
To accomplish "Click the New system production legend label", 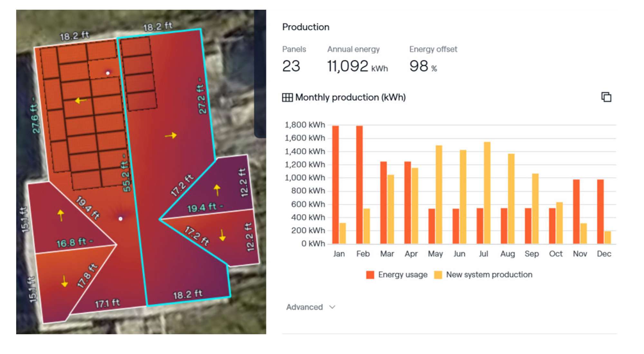I will [489, 275].
